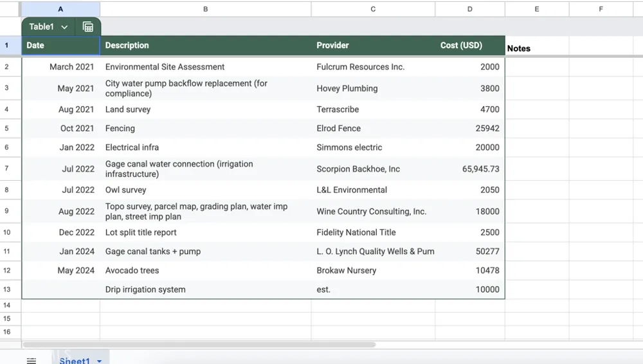Select the Avocado trees description cell
Viewport: 643px width, 364px height.
pyautogui.click(x=206, y=271)
